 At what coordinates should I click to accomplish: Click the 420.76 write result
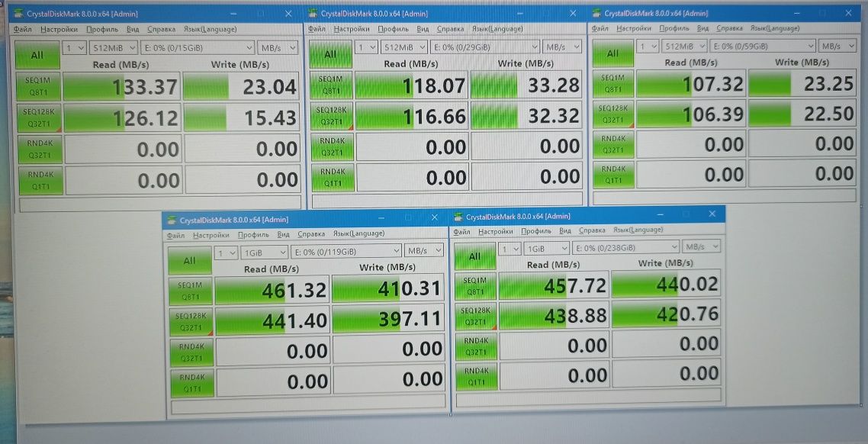[x=666, y=314]
